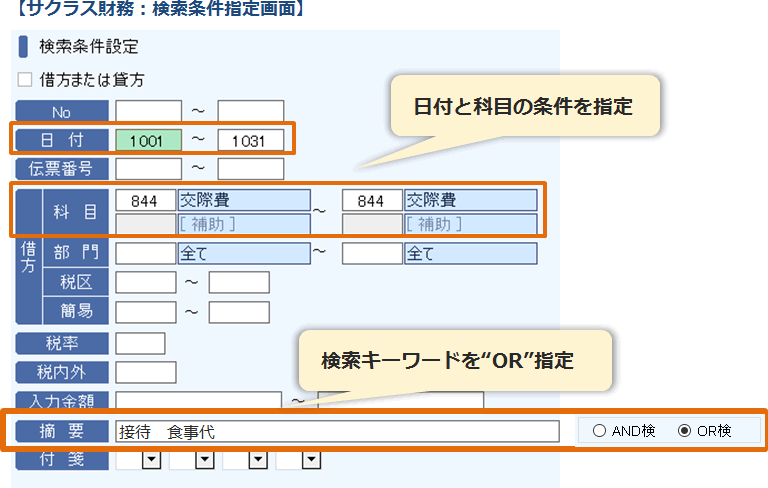
Task: Open the fourth 付箋 dropdown arrow
Action: (312, 460)
